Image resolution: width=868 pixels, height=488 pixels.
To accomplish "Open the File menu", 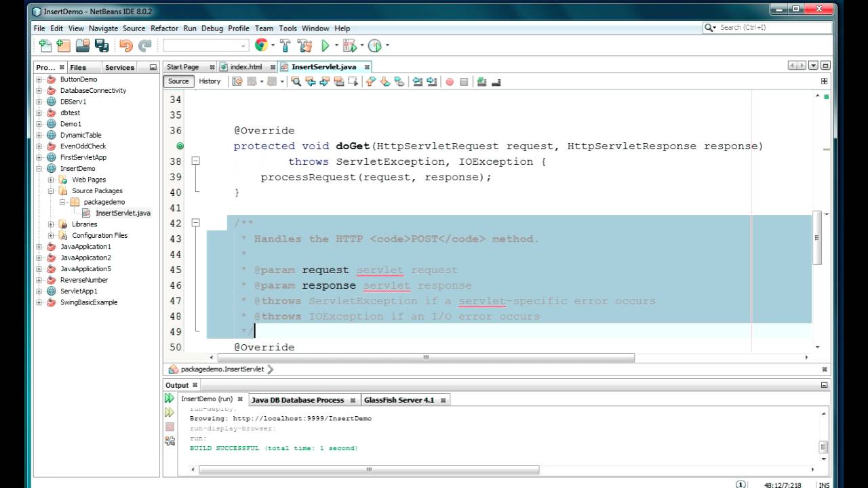I will pos(39,28).
